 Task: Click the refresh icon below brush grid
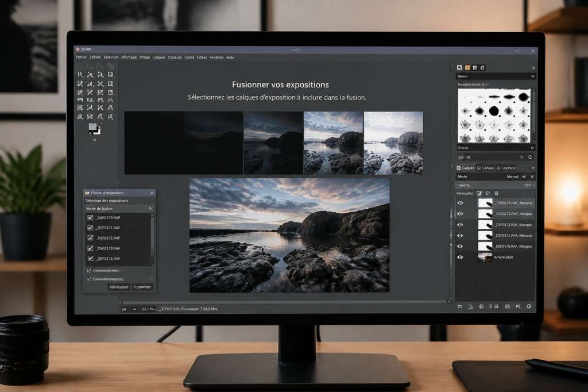click(x=530, y=157)
